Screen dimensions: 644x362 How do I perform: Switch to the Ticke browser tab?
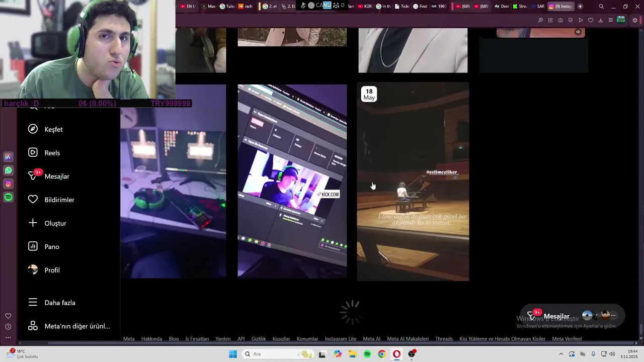pyautogui.click(x=402, y=7)
